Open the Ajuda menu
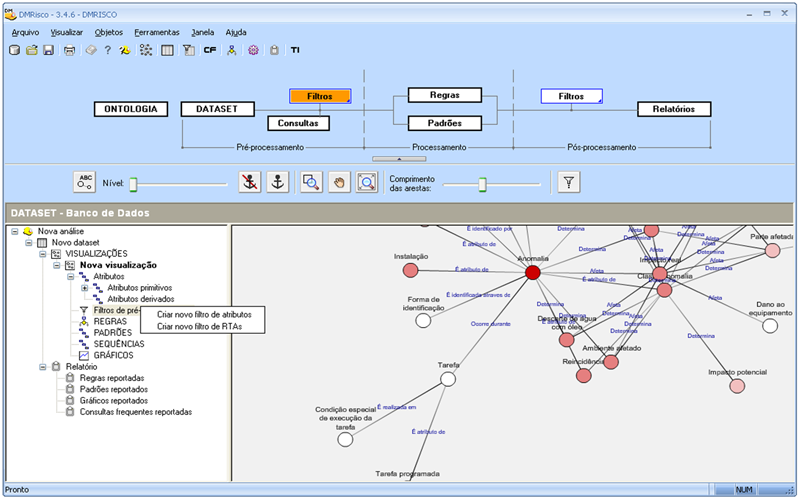The image size is (800, 499). [236, 32]
